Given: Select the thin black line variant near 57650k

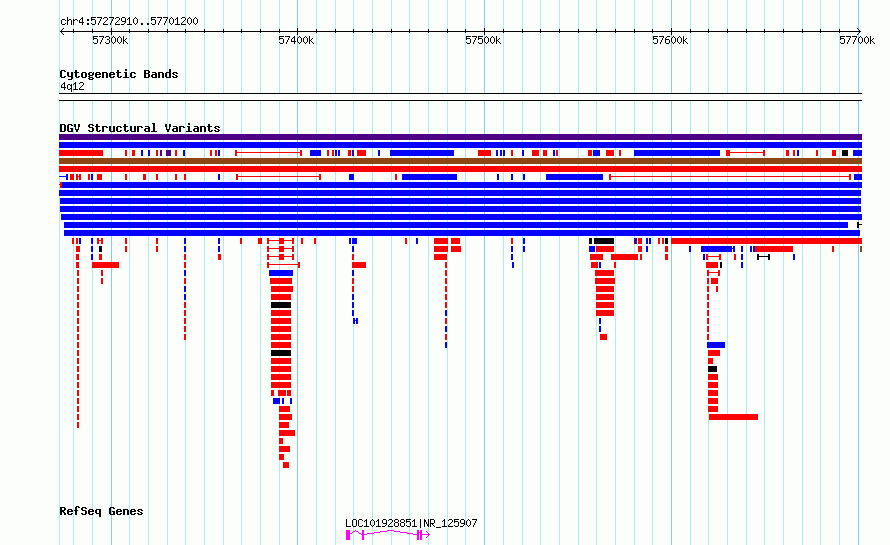Looking at the screenshot, I should (763, 257).
